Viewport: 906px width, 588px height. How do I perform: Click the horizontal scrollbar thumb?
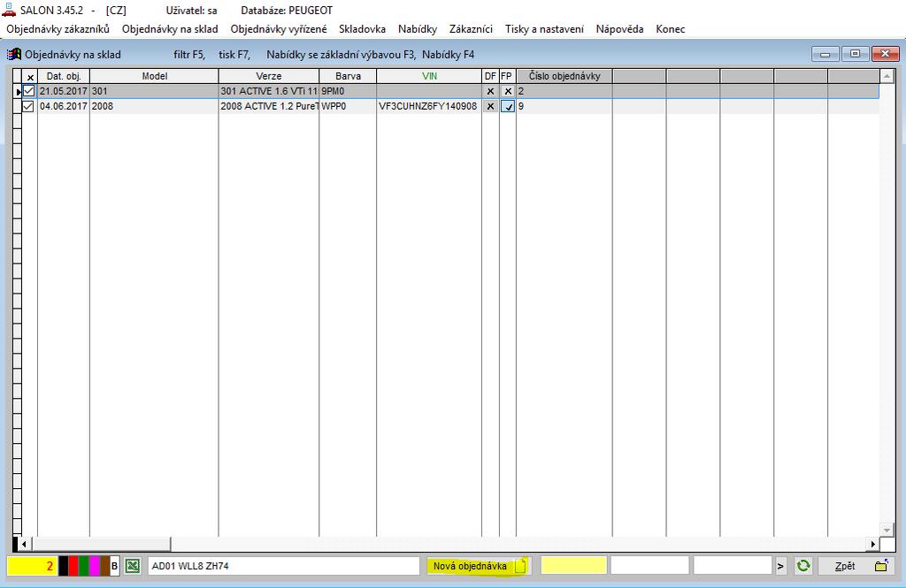(x=101, y=544)
